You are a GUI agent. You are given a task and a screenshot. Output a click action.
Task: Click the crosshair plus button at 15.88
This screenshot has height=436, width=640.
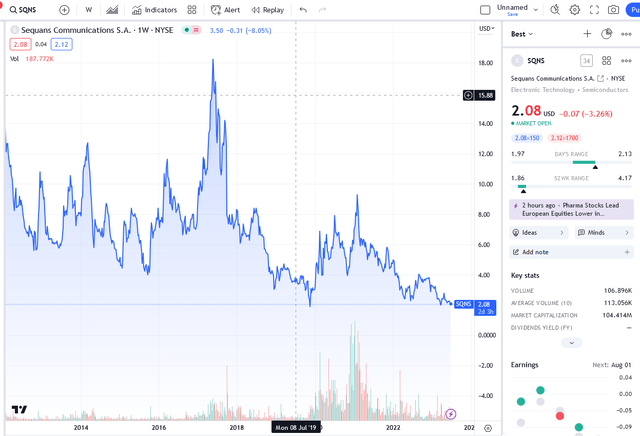tap(468, 95)
